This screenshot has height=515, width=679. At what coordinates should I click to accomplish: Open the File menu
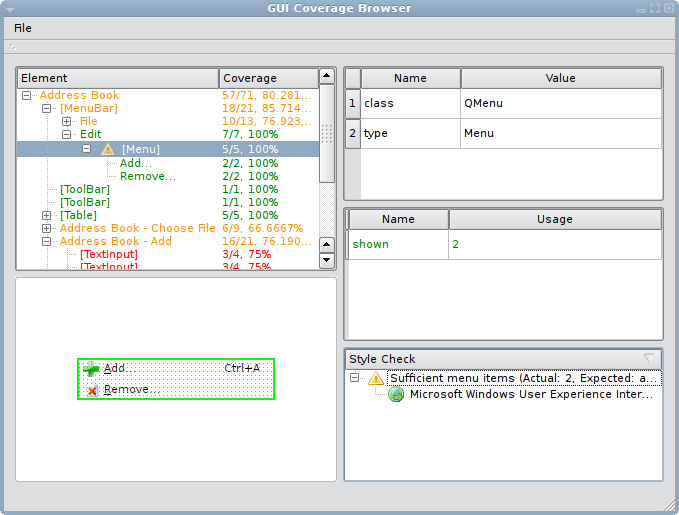pos(22,28)
